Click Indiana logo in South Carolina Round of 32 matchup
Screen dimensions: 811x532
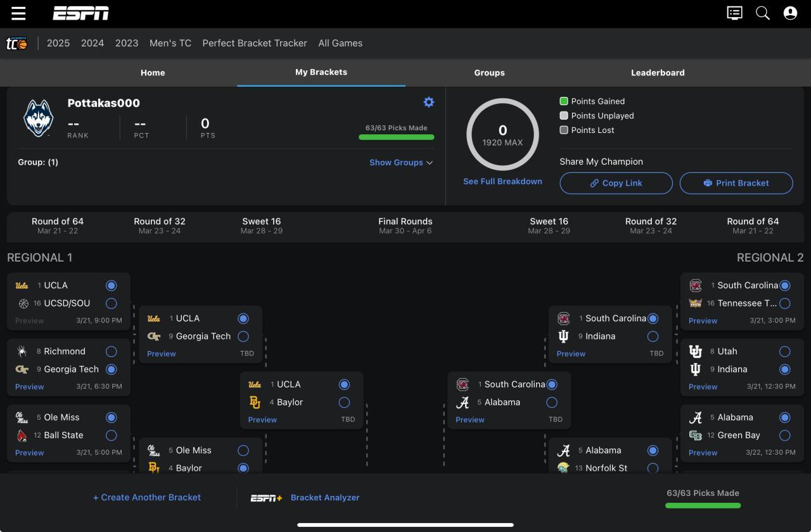pyautogui.click(x=563, y=336)
